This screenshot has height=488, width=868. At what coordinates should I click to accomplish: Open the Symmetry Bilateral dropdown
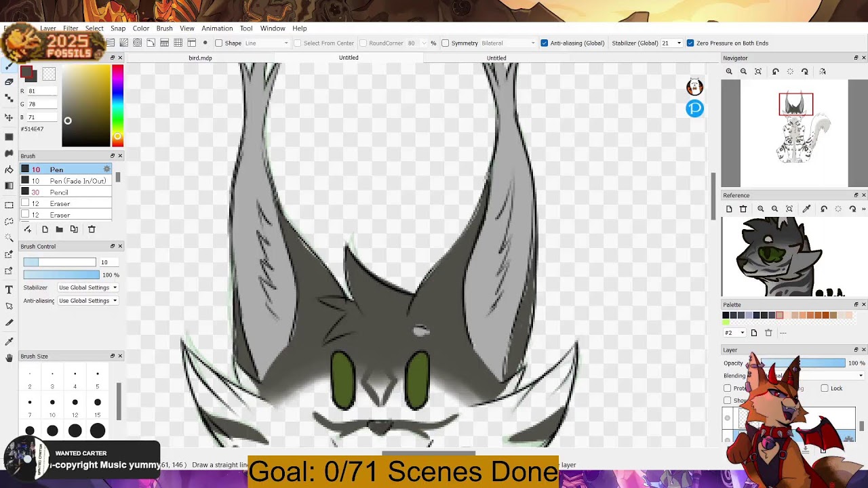(x=508, y=43)
